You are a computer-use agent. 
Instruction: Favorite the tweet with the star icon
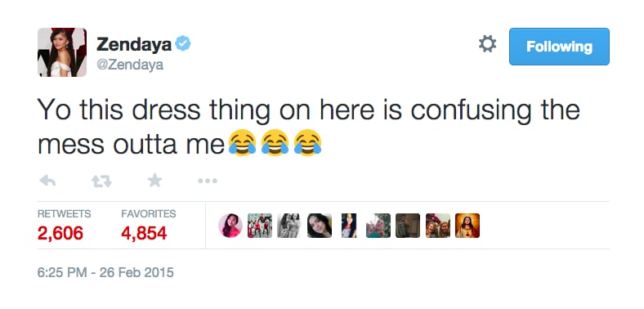(x=154, y=180)
